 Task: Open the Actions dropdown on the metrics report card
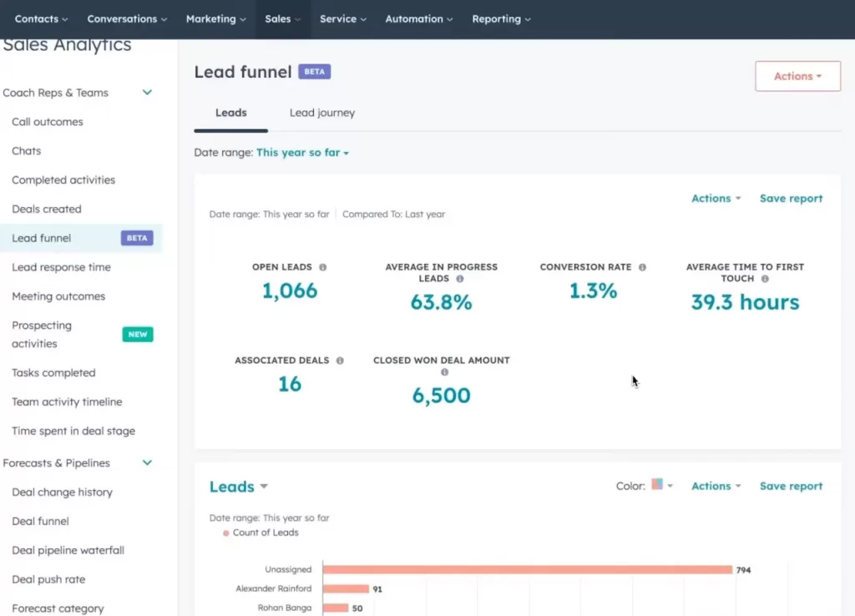[714, 198]
